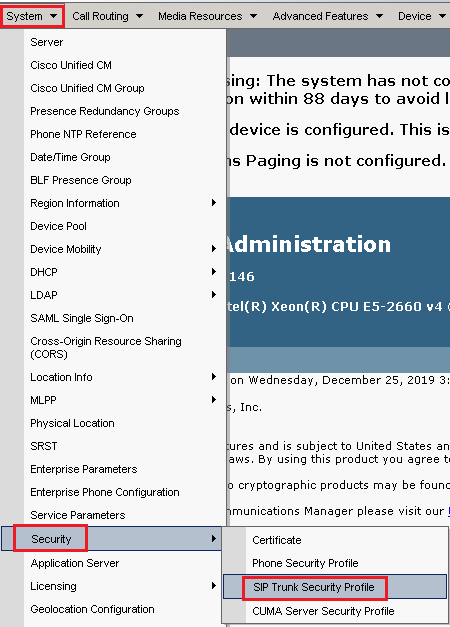This screenshot has width=450, height=627.
Task: Open Service Parameters
Action: pos(78,515)
